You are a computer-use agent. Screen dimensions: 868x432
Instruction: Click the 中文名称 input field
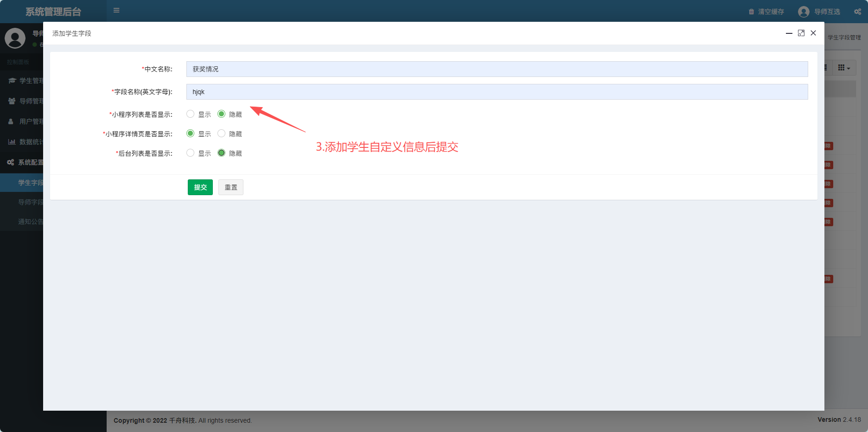click(497, 69)
